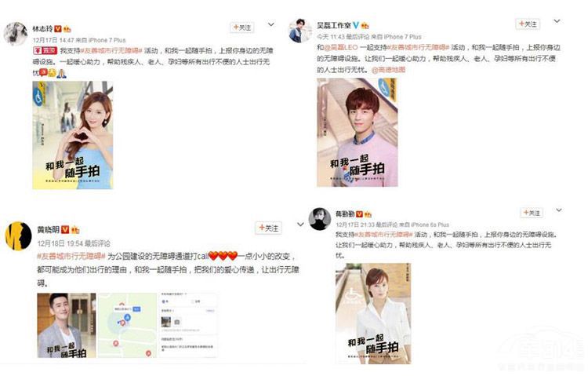
Task: Open 林志玲's profile avatar
Action: [x=16, y=34]
